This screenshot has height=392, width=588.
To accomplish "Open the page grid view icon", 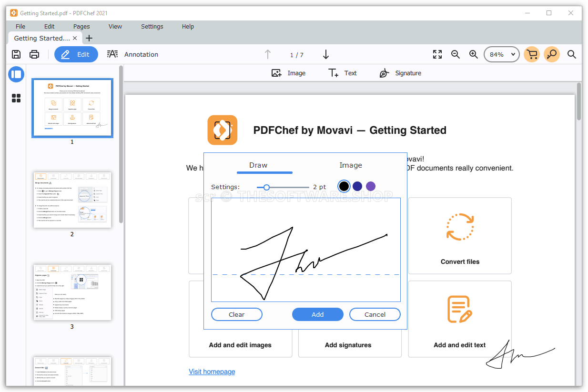I will tap(16, 98).
